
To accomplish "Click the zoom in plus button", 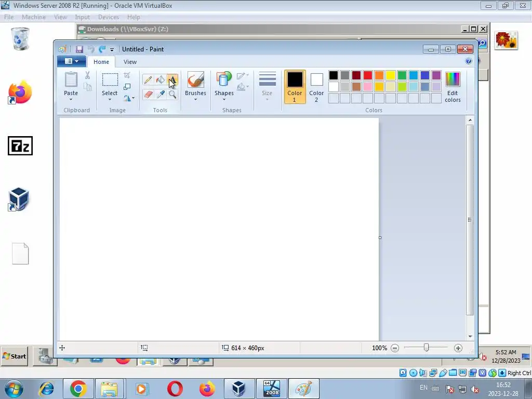I will [x=458, y=348].
